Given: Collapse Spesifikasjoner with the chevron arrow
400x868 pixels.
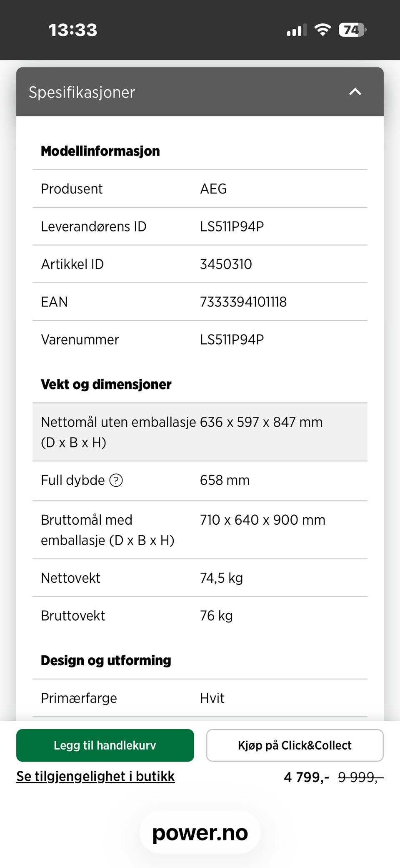Looking at the screenshot, I should [x=355, y=92].
